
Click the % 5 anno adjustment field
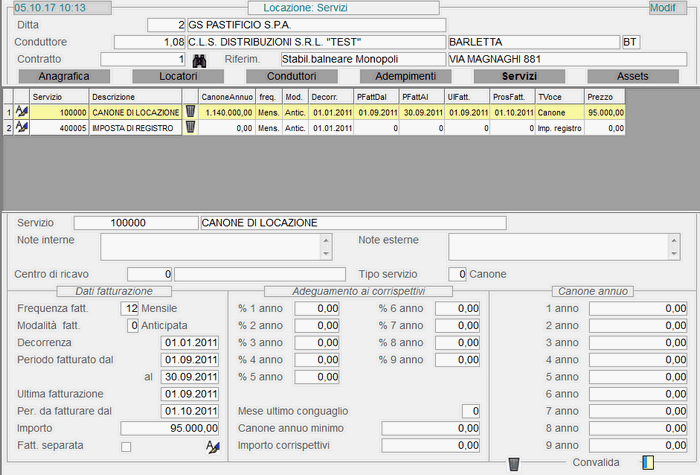(x=317, y=377)
